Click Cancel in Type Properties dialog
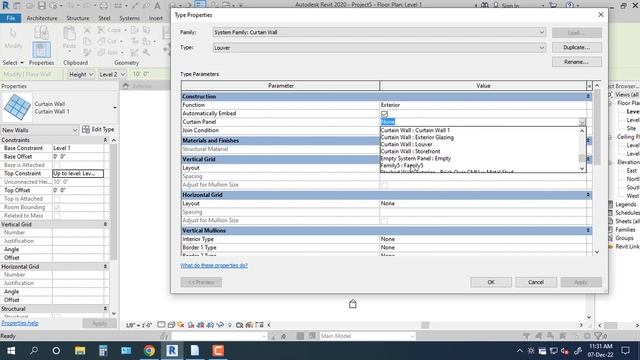Viewport: 640px width, 360px height. point(536,282)
